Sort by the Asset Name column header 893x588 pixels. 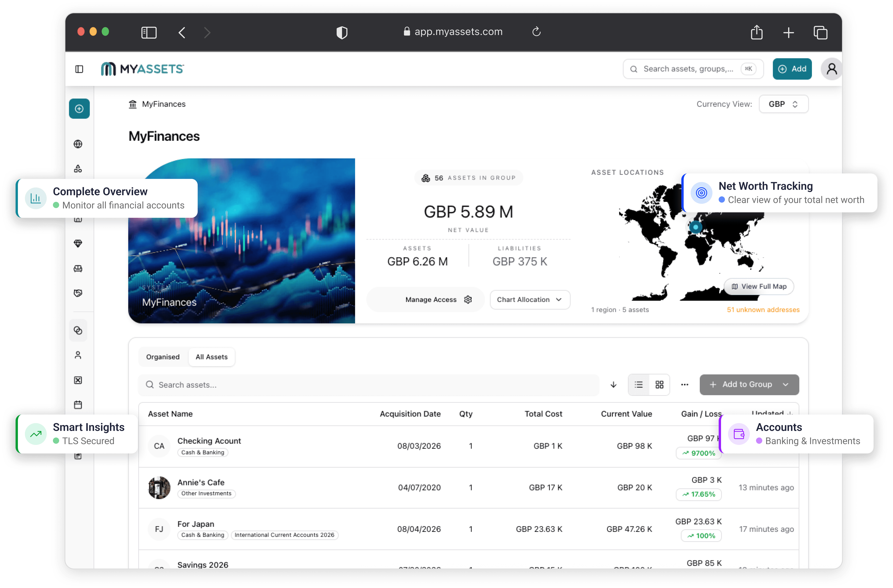tap(170, 414)
